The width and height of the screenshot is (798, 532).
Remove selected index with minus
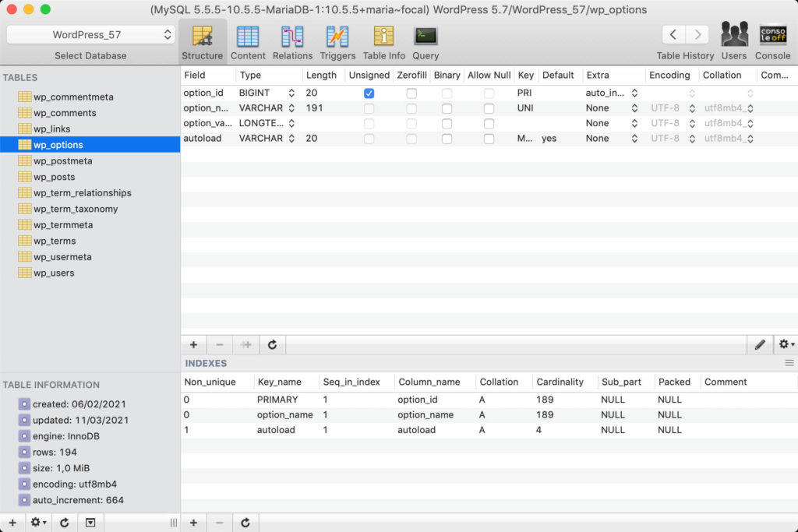219,523
